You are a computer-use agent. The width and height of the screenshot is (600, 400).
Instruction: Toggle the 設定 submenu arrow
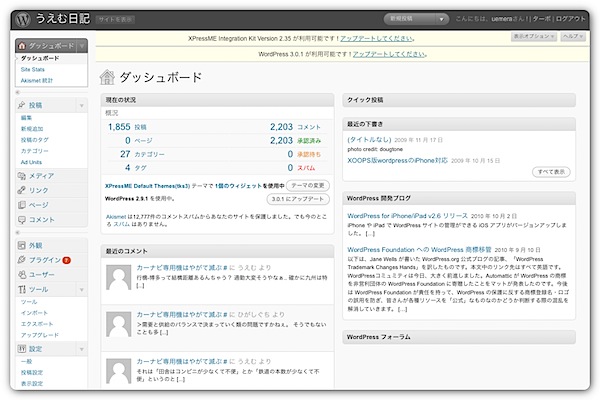(x=82, y=349)
